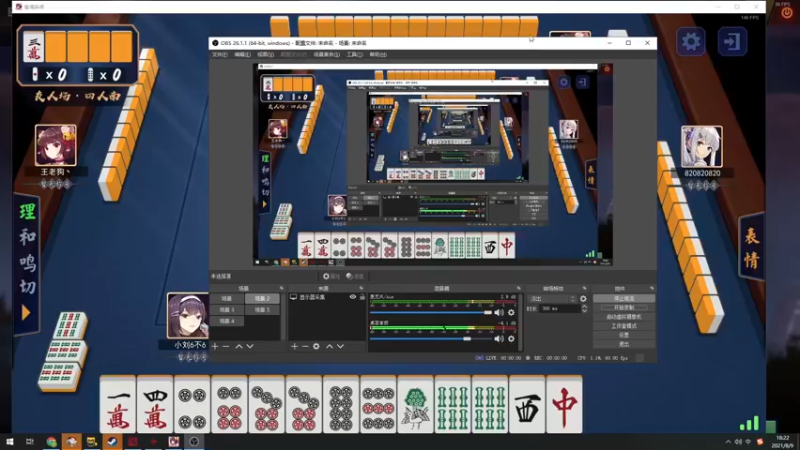Remove selected source with minus icon
The image size is (800, 450).
pos(305,346)
